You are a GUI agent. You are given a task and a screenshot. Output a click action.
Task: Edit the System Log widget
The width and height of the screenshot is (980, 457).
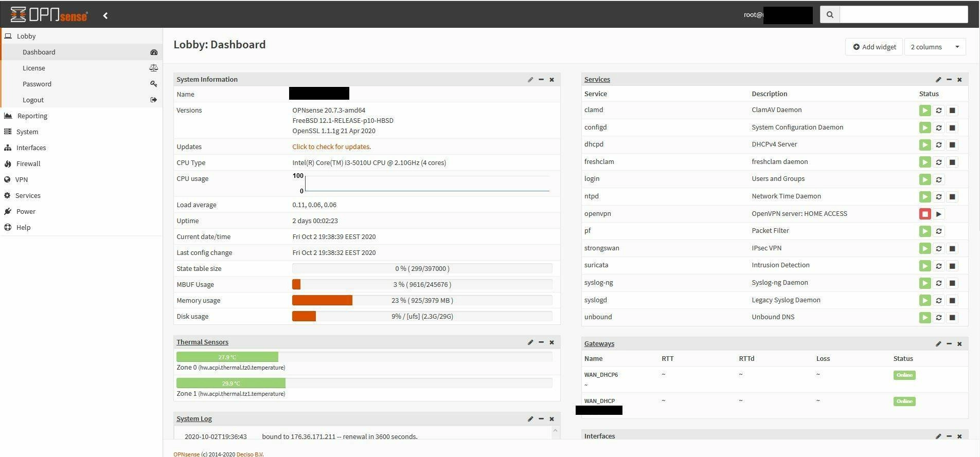(x=530, y=419)
